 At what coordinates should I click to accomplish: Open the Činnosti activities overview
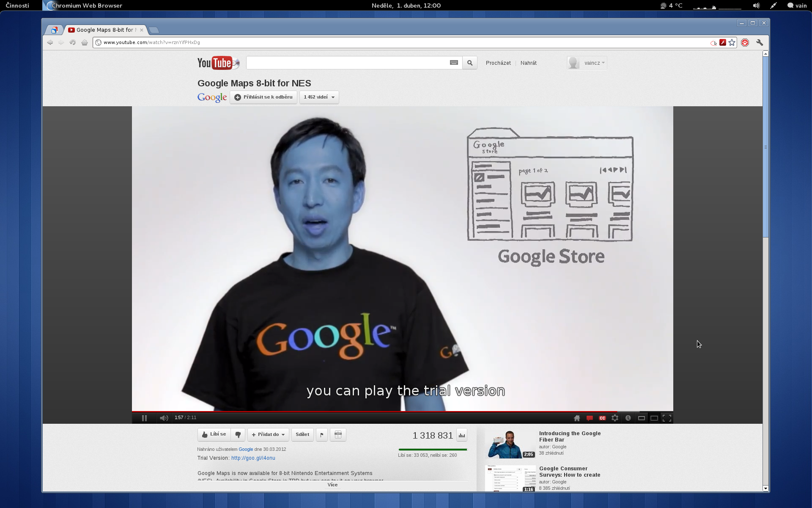(17, 6)
